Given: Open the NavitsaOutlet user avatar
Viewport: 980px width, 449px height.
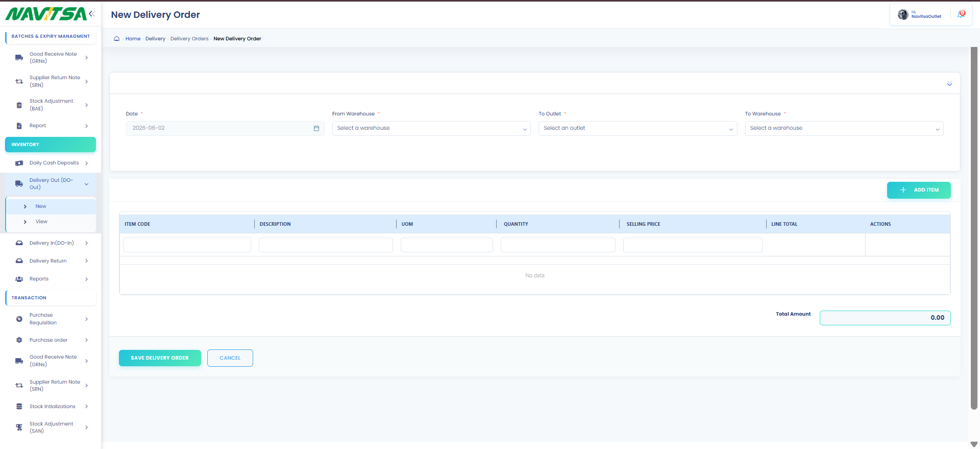Looking at the screenshot, I should (x=902, y=15).
